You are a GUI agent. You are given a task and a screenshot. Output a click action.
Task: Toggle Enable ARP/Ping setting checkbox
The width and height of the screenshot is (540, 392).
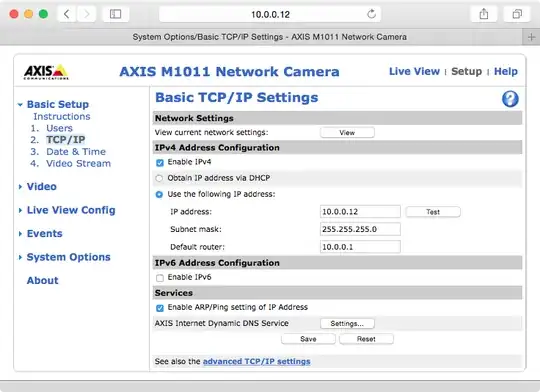[160, 308]
